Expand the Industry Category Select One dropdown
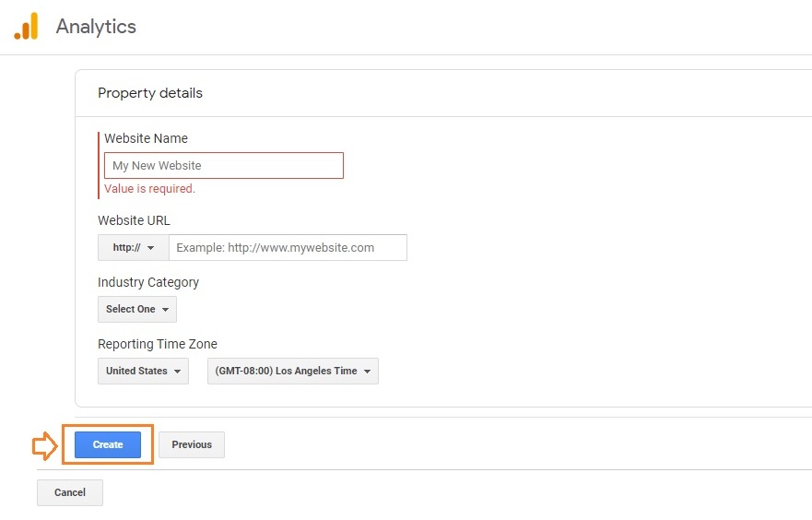This screenshot has height=520, width=812. [136, 310]
